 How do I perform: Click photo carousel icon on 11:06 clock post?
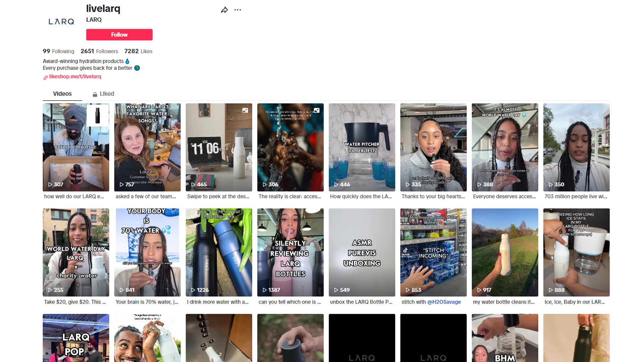click(x=245, y=110)
